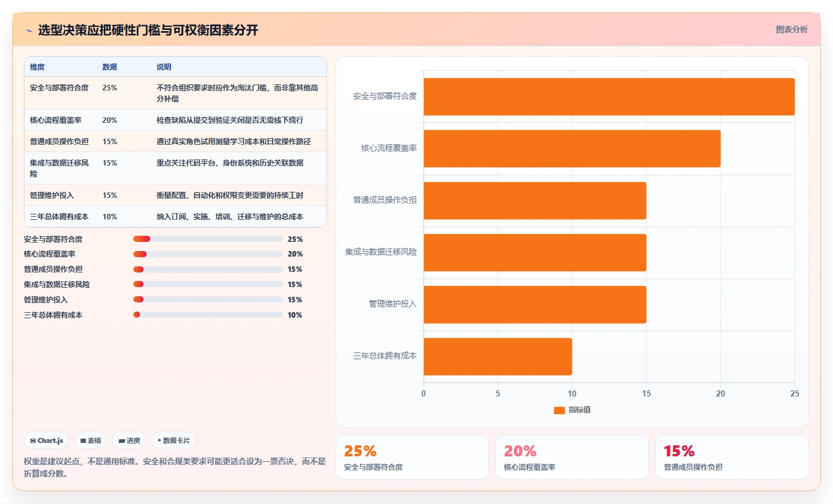Click the description starting 重点关注代码平台

230,163
